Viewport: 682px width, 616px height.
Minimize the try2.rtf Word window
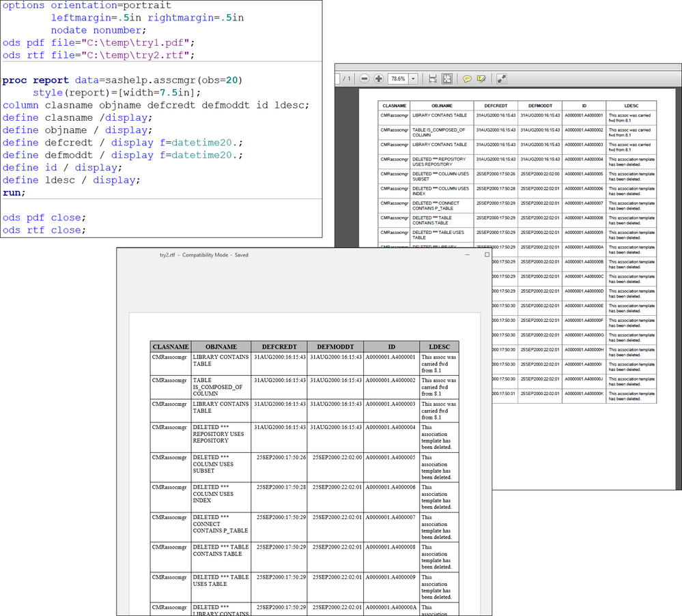pyautogui.click(x=468, y=254)
